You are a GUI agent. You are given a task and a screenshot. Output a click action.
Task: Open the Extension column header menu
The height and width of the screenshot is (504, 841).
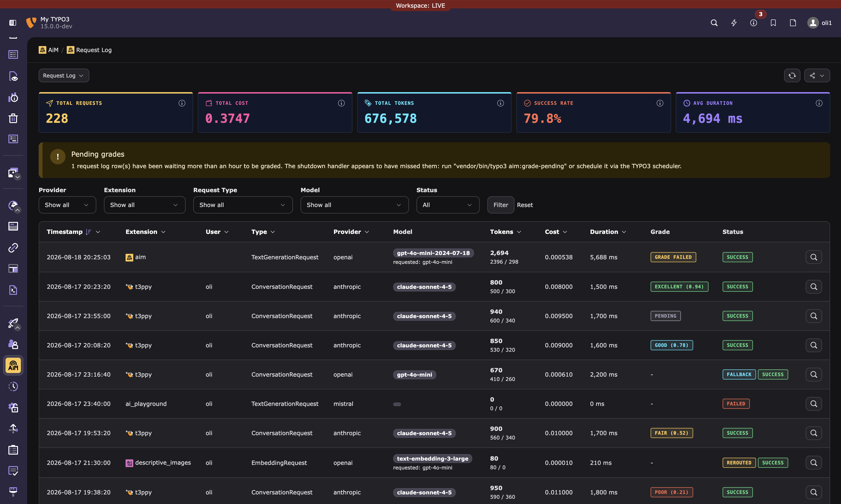[x=145, y=232]
